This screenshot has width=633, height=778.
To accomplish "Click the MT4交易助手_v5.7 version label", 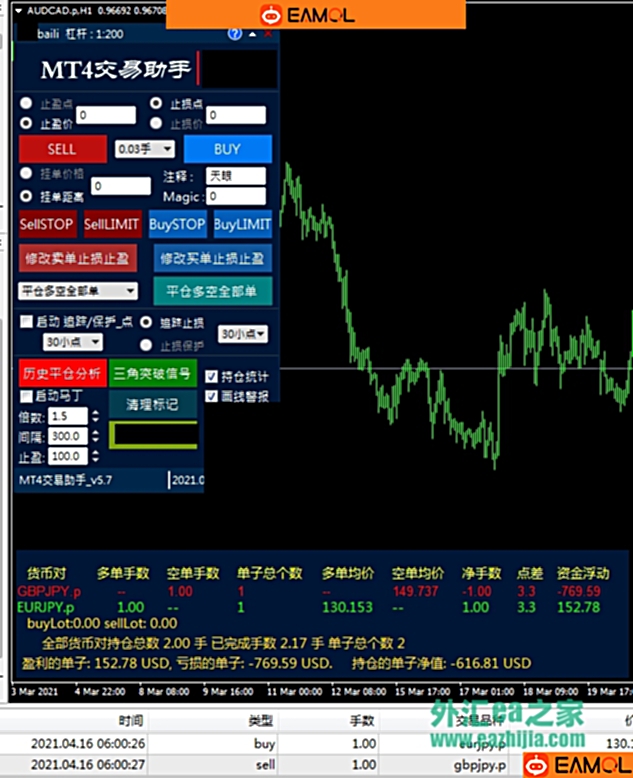I will [x=65, y=480].
